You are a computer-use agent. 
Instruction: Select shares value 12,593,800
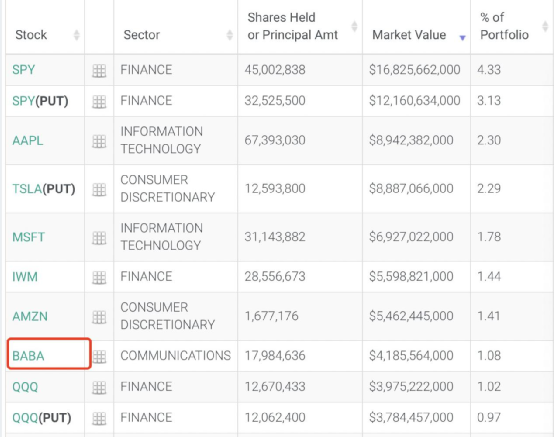coord(275,189)
